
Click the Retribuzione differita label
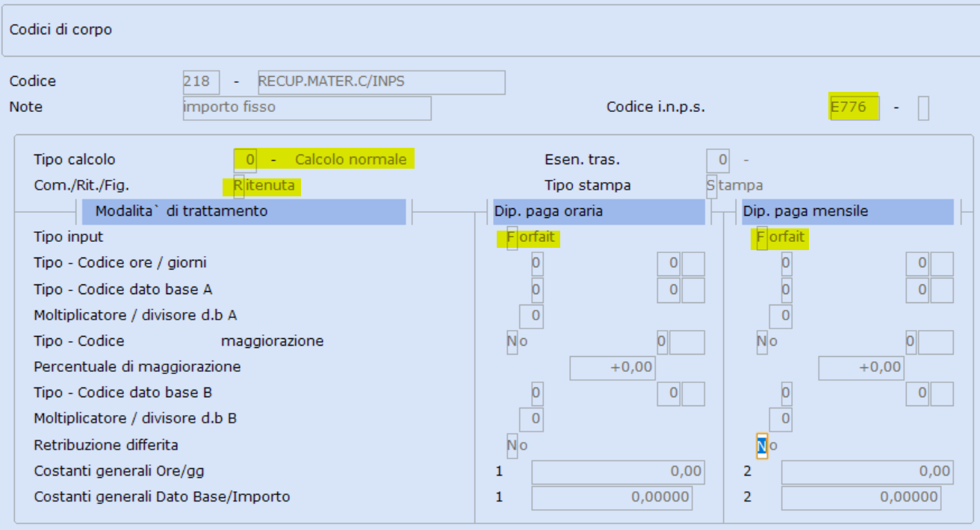click(106, 445)
